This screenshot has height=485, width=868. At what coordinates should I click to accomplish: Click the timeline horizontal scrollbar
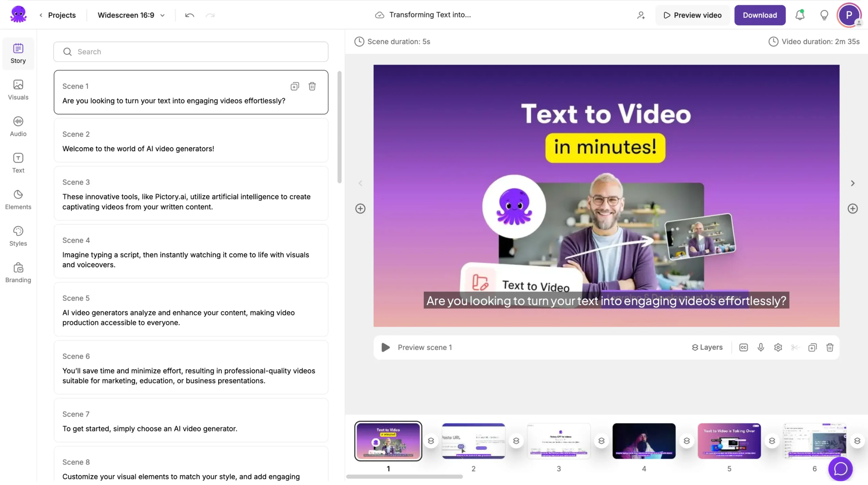coord(404,477)
